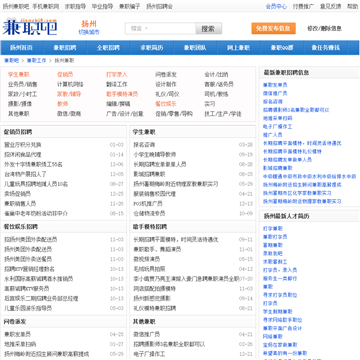Open the 卖场促销员 listing

click(17, 194)
